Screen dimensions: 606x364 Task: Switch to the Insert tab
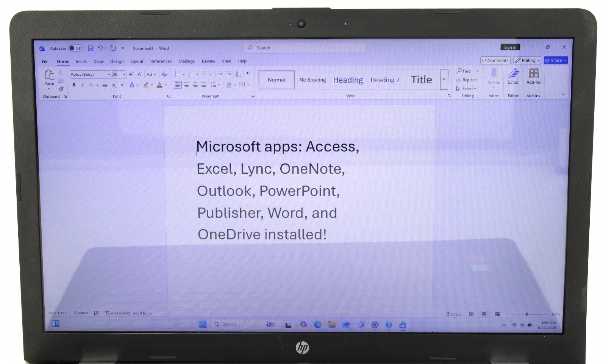click(x=81, y=62)
